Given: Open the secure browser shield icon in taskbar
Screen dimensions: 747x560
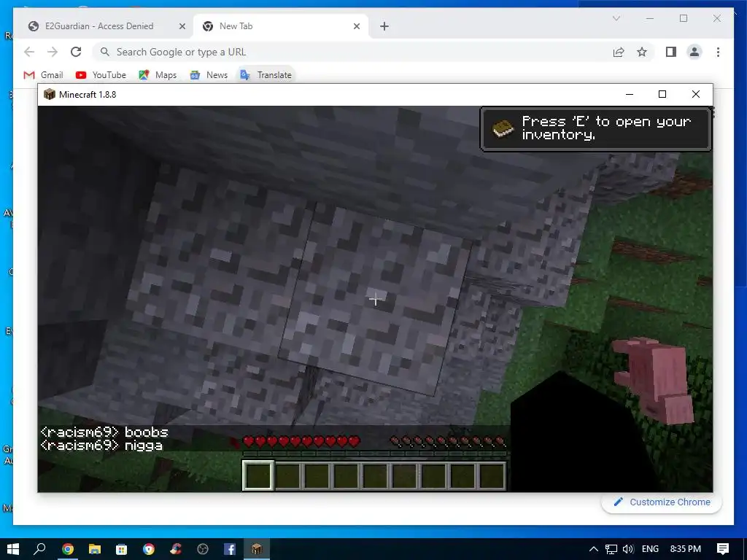Looking at the screenshot, I should [x=149, y=549].
